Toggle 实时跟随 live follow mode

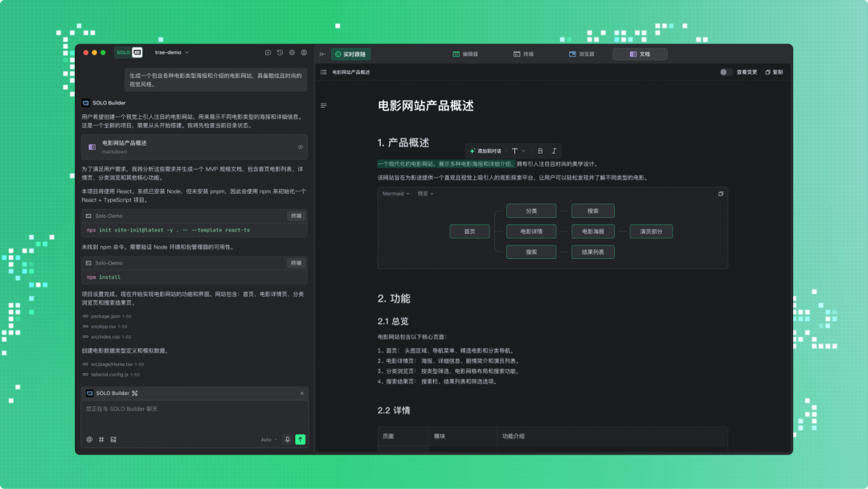click(351, 54)
